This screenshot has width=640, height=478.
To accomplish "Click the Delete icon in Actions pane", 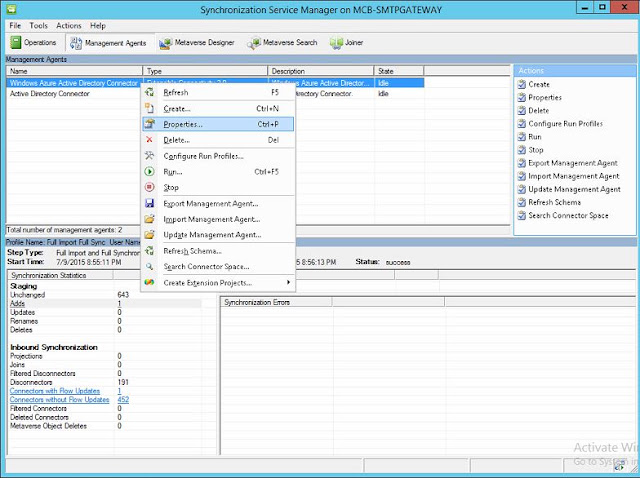I will point(522,111).
